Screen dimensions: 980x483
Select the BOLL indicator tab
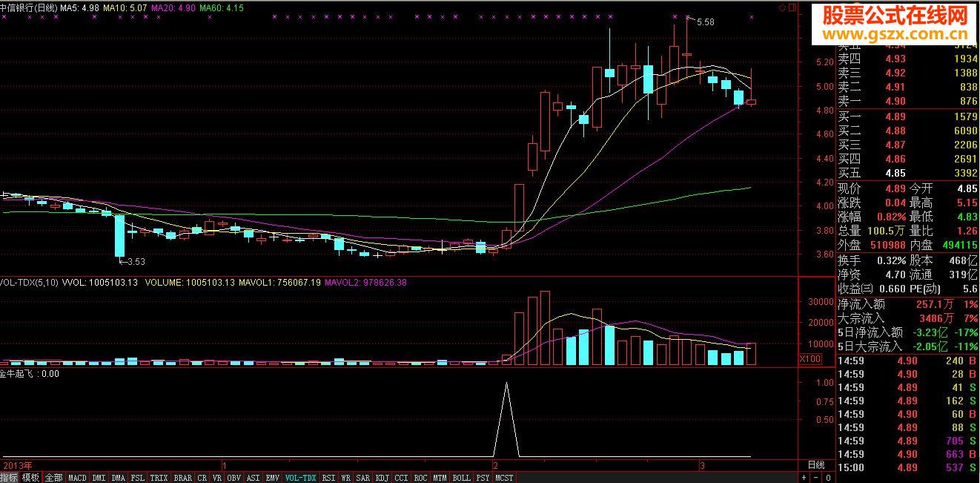[x=462, y=478]
